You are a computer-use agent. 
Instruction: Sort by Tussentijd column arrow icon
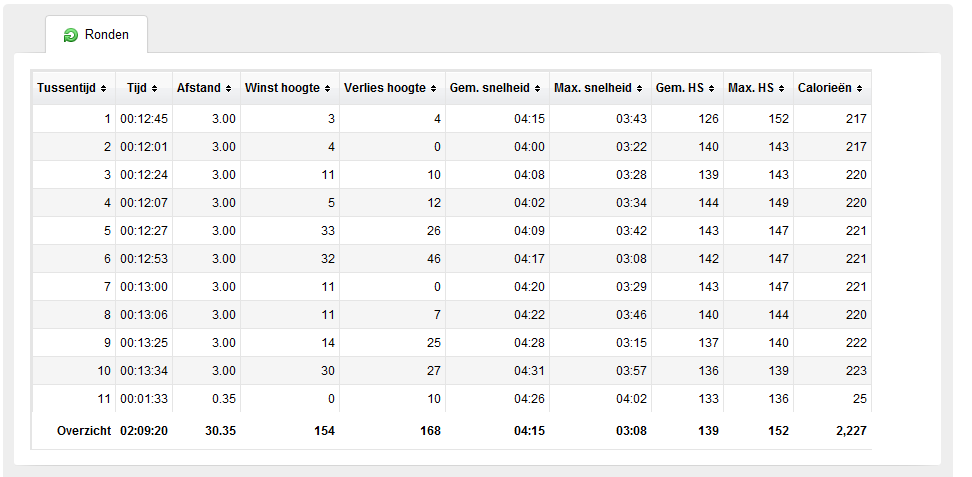tap(103, 89)
